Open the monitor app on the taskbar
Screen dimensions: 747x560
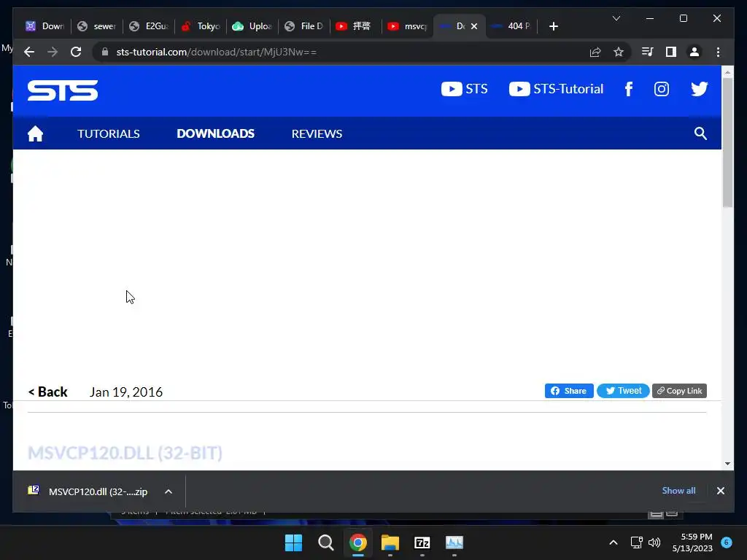tap(454, 542)
